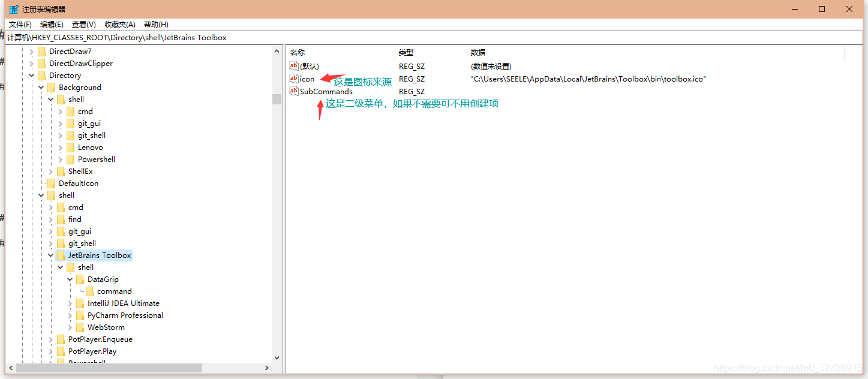Open the 帮助(H) menu
This screenshot has height=379, width=868.
(156, 25)
